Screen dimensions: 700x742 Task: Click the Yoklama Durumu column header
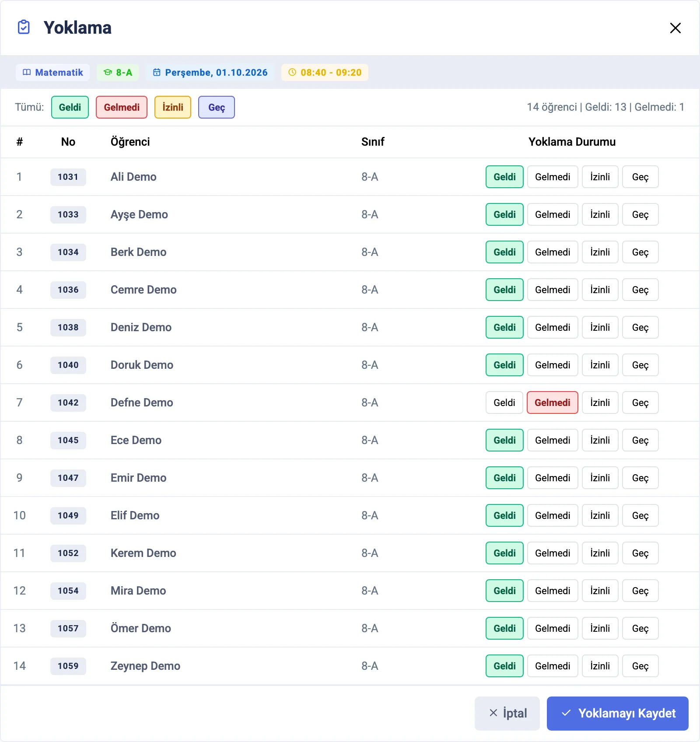(572, 142)
